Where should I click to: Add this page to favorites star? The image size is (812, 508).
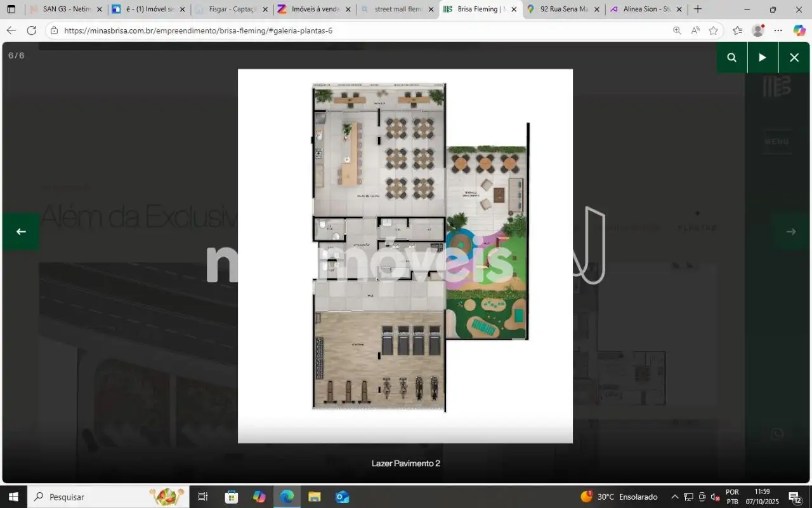[713, 30]
